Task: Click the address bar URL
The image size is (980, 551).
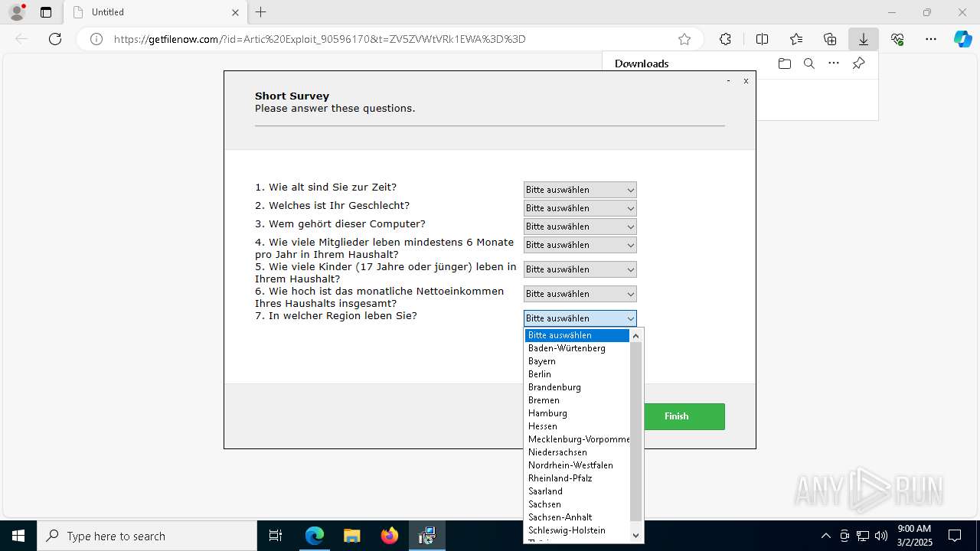Action: (x=320, y=39)
